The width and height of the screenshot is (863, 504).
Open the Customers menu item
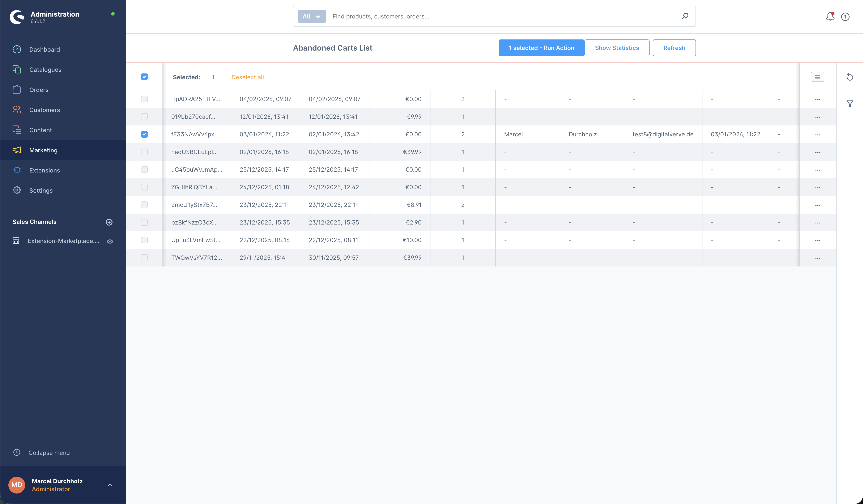[x=44, y=110]
